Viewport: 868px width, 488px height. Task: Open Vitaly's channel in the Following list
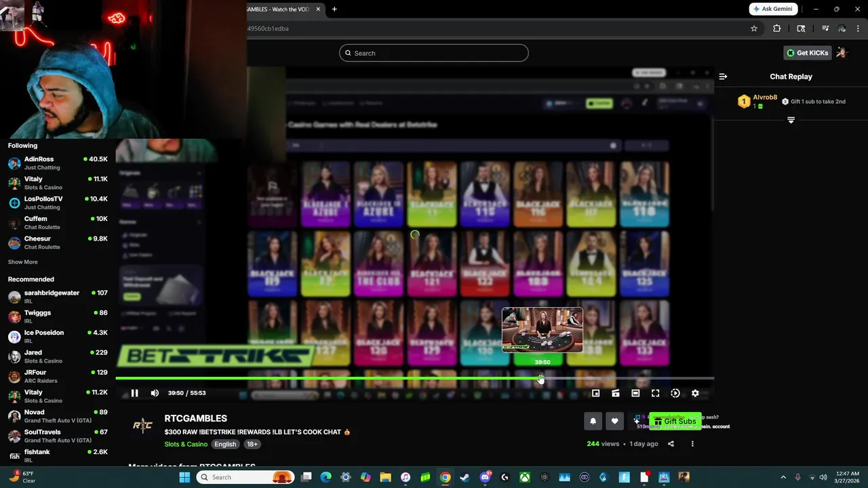pos(58,183)
